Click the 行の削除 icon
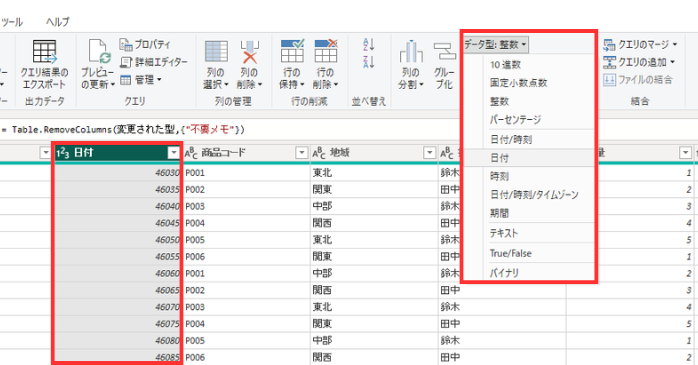 coord(326,51)
